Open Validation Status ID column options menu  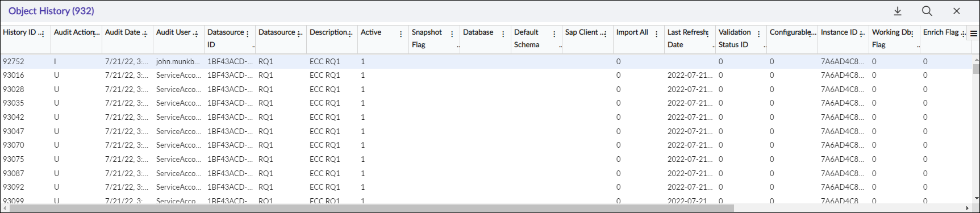coord(759,34)
